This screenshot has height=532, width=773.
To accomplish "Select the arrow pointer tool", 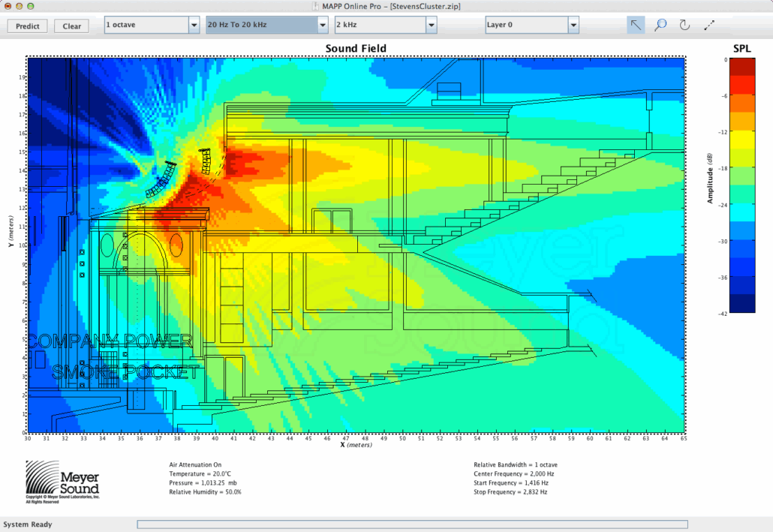I will click(636, 25).
